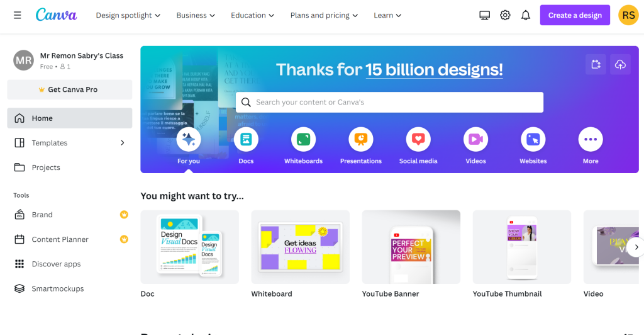Expand the Plans and pricing menu
This screenshot has height=335, width=644.
[324, 15]
